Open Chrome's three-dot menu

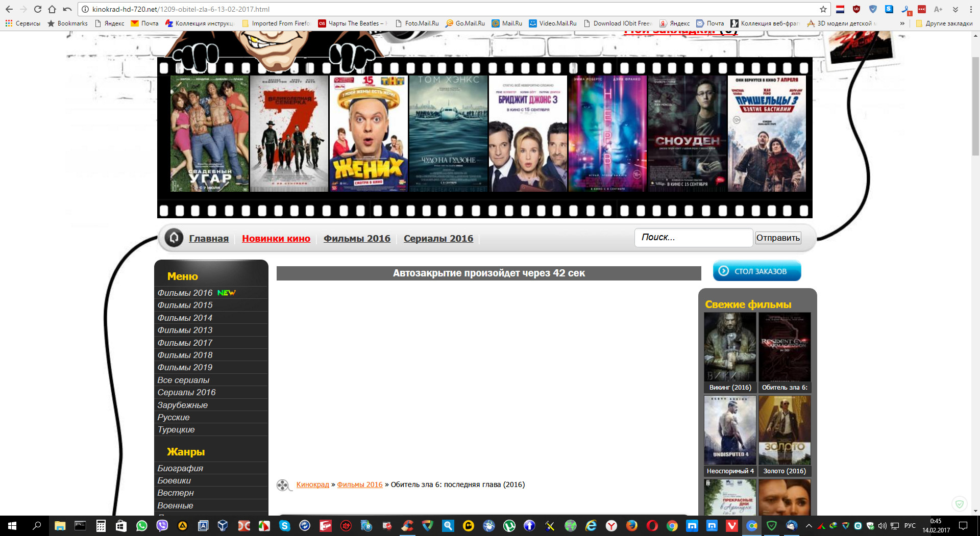(970, 9)
